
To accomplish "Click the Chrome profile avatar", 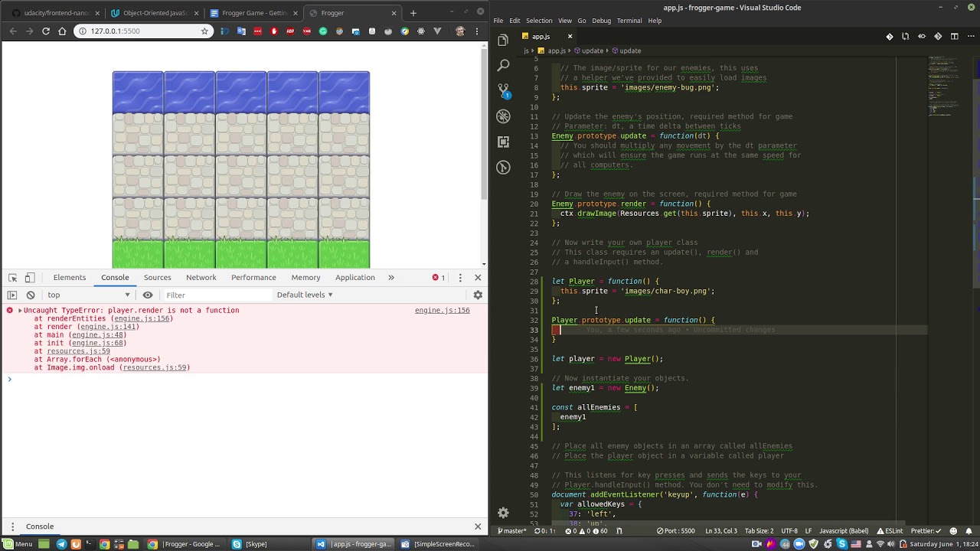I will [459, 31].
